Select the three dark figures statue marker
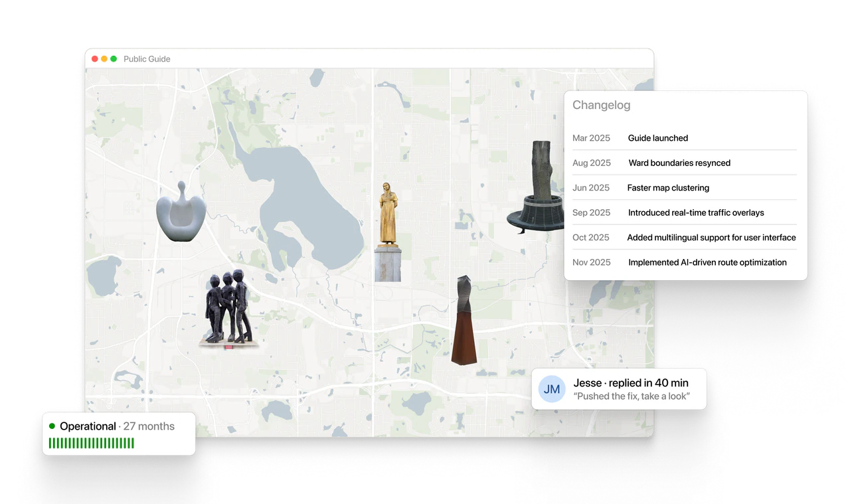The image size is (850, 504). [229, 308]
